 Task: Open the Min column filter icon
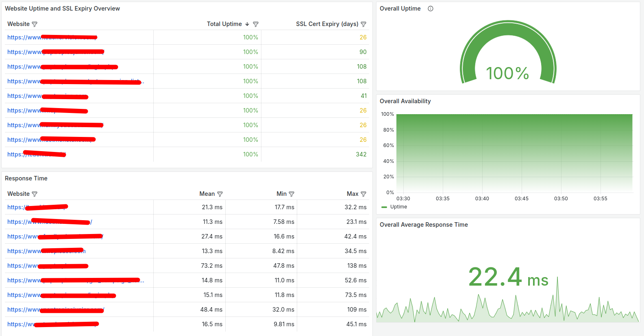292,194
